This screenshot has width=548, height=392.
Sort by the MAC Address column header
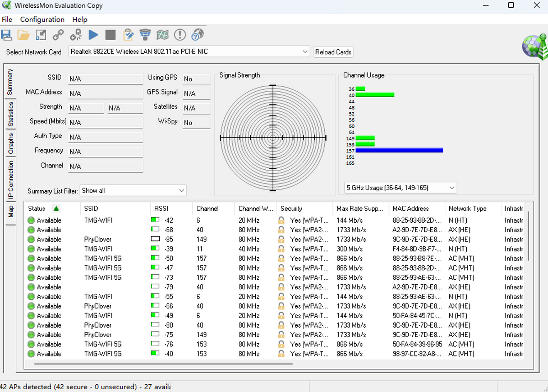pos(417,209)
